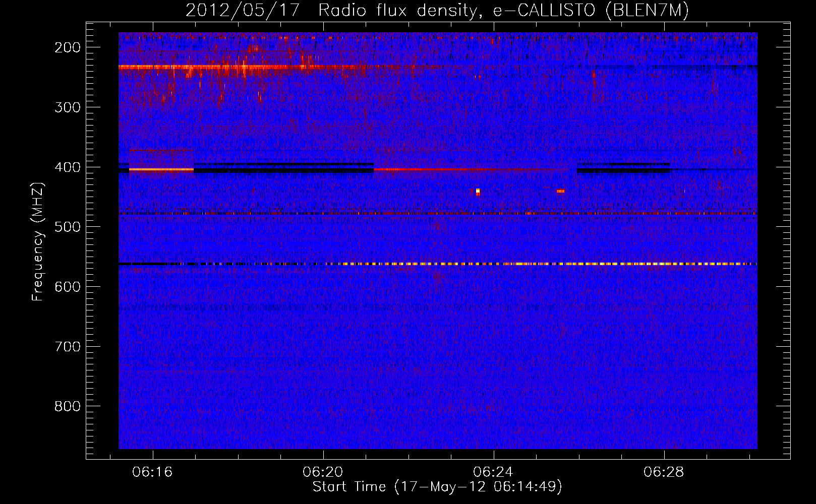This screenshot has height=504, width=816.
Task: Click the 600 frequency tick label
Action: tap(68, 287)
